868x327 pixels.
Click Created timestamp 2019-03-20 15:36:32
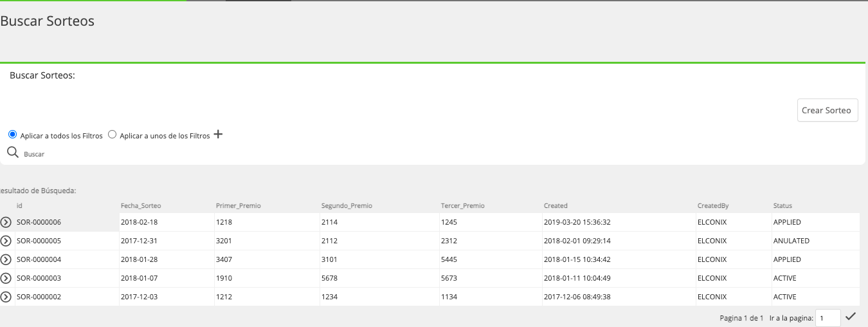[x=577, y=222]
